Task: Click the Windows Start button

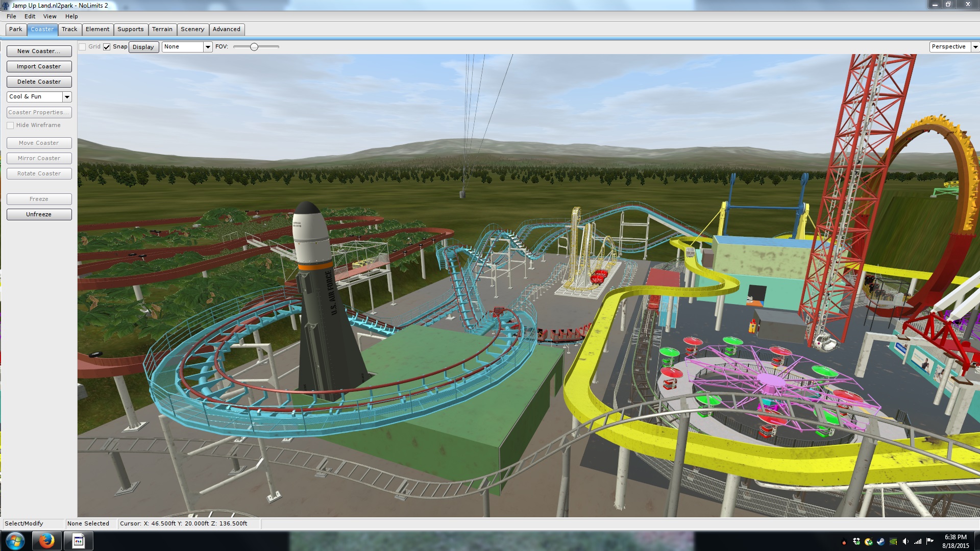Action: click(x=15, y=540)
